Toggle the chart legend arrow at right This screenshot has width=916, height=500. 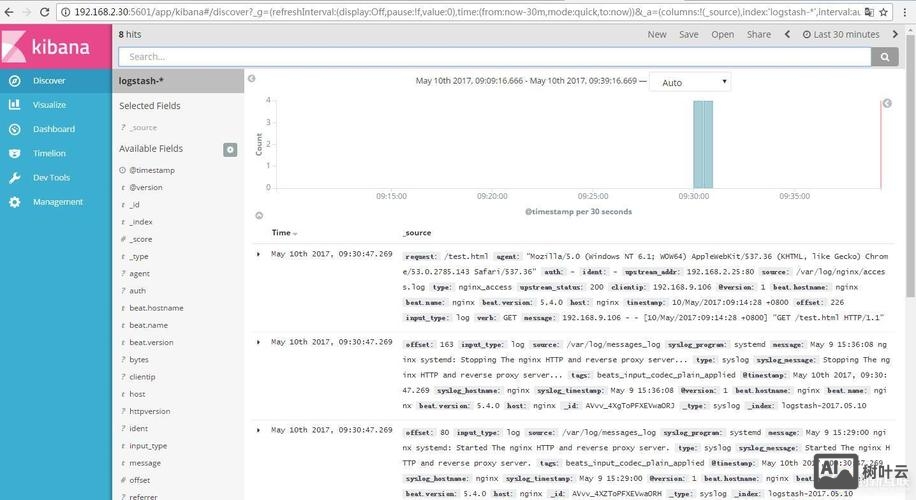click(886, 103)
